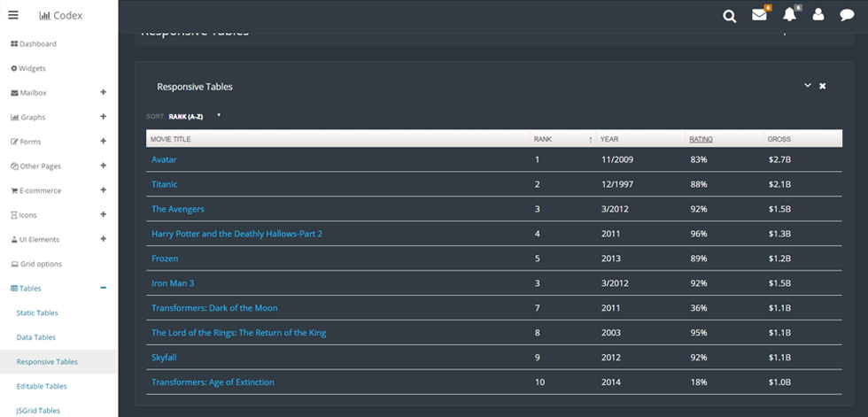The height and width of the screenshot is (417, 868).
Task: Toggle the hamburger menu icon
Action: coord(13,15)
